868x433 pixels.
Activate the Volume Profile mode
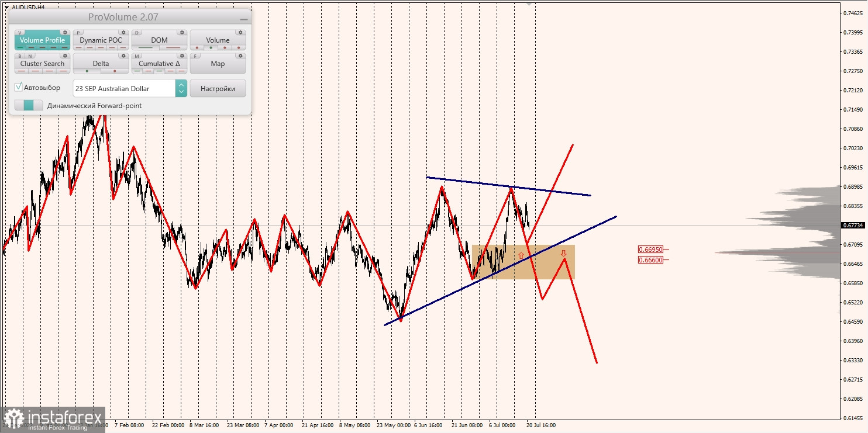[x=42, y=40]
